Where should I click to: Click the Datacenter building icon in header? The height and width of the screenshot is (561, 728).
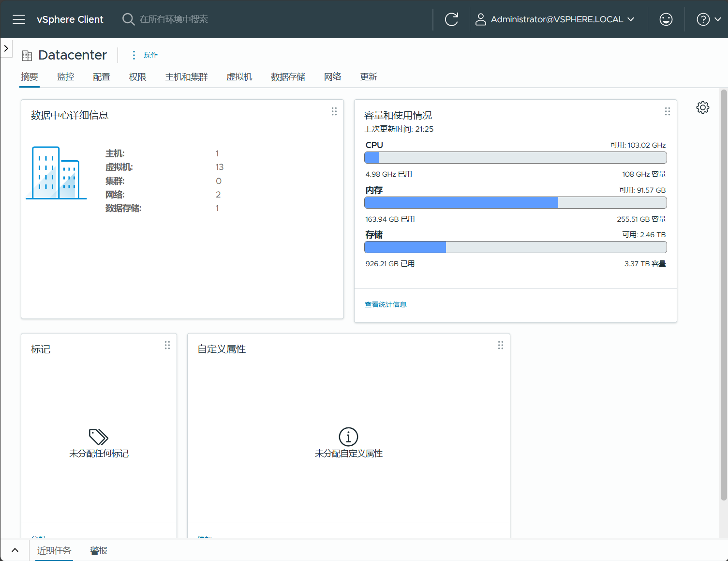(27, 56)
